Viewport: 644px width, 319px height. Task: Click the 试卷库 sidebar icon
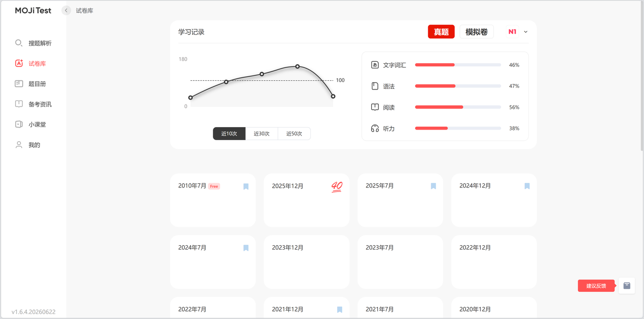19,63
